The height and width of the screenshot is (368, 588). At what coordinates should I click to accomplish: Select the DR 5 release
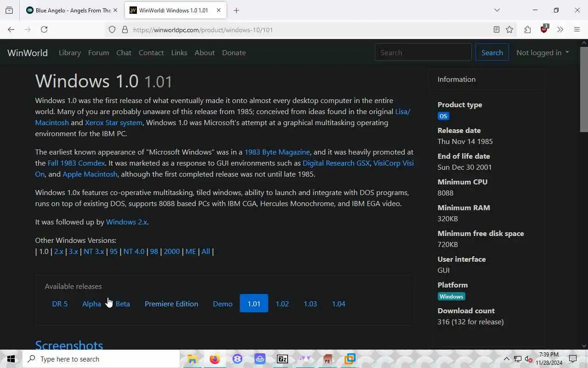point(60,304)
